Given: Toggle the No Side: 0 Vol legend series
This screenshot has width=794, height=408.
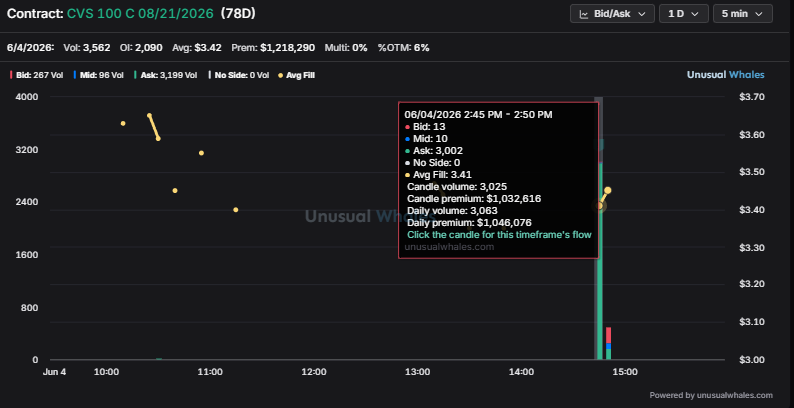Looking at the screenshot, I should [239, 75].
